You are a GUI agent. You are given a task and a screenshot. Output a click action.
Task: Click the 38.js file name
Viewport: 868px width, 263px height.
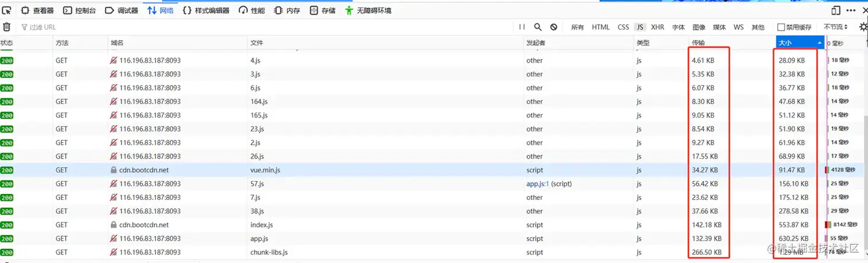257,211
